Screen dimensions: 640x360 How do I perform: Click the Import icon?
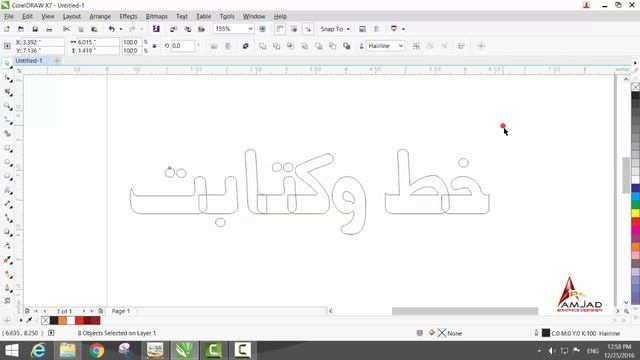(x=173, y=29)
